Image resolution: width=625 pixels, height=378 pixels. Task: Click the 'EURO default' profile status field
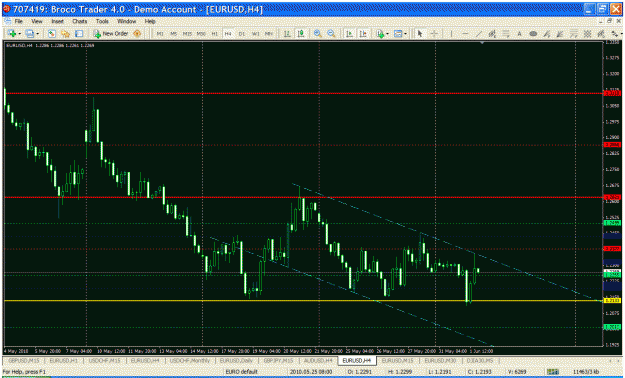[x=242, y=372]
